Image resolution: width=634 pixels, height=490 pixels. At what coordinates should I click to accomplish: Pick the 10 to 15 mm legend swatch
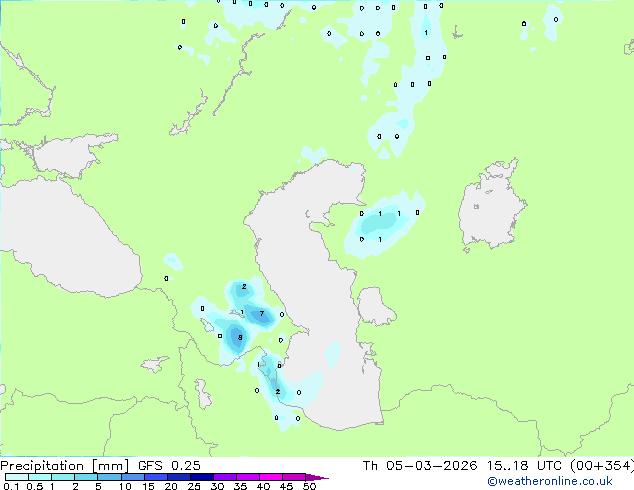132,477
